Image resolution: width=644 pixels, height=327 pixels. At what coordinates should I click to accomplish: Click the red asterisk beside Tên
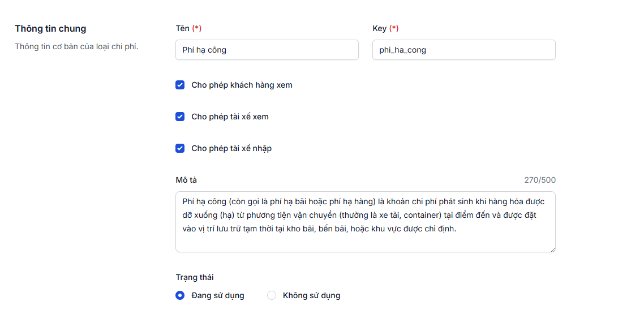[x=196, y=27]
